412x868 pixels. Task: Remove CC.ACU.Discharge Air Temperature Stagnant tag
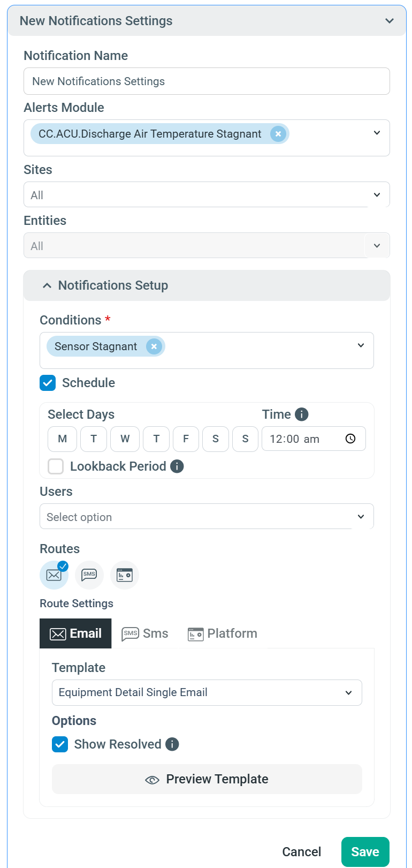[278, 134]
